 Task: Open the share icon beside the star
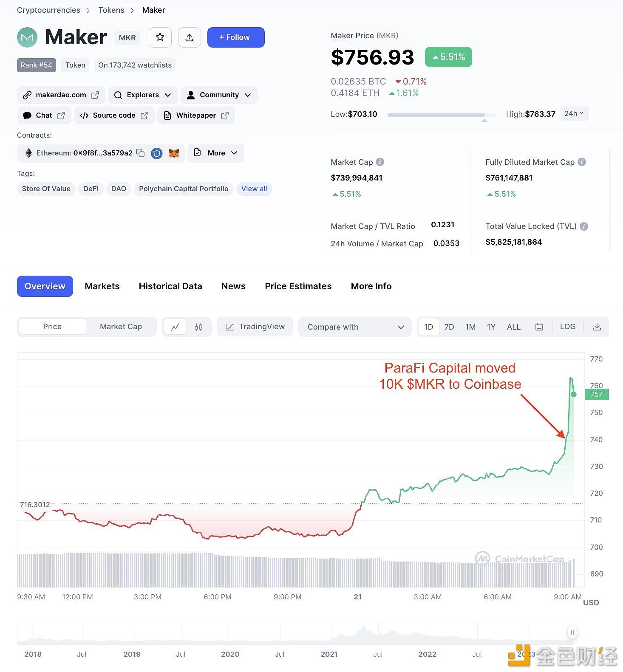[190, 37]
